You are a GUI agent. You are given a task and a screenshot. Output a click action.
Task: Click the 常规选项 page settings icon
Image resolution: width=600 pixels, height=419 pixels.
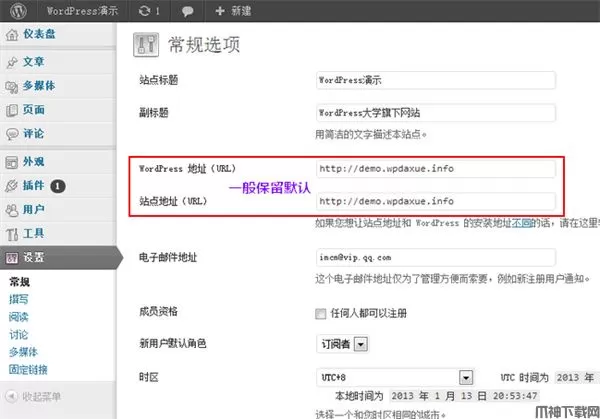[146, 45]
